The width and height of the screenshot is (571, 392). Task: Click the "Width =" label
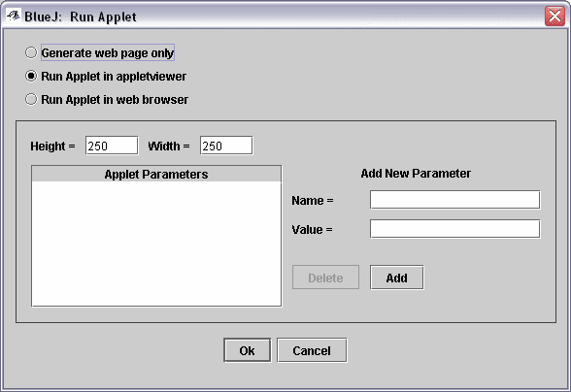coord(169,146)
